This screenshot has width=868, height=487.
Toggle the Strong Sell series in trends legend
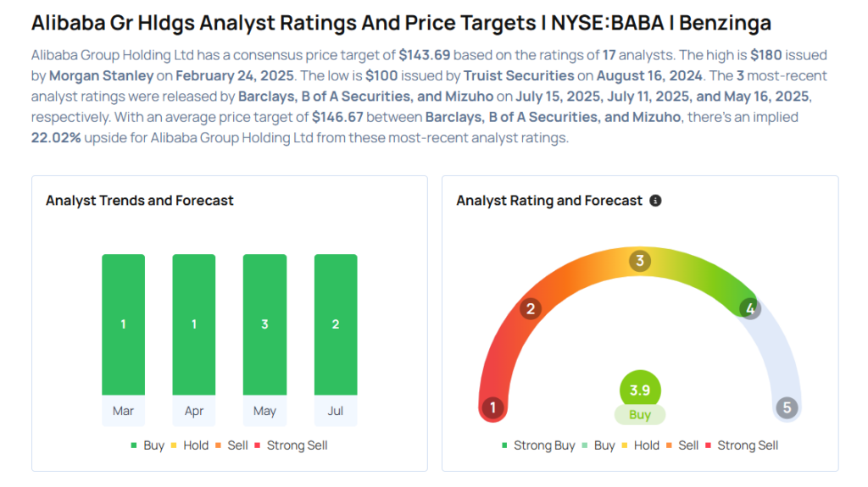292,445
